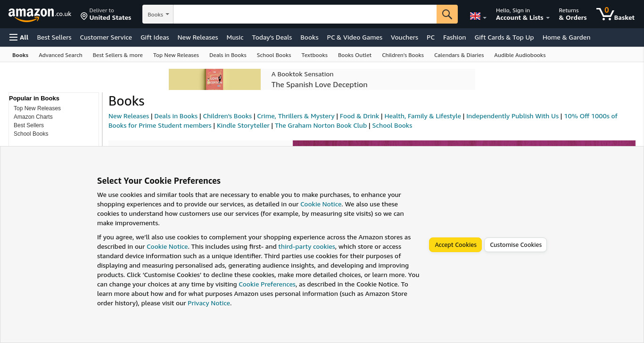The height and width of the screenshot is (343, 644).
Task: Open New Releases in main navigation
Action: coord(198,37)
